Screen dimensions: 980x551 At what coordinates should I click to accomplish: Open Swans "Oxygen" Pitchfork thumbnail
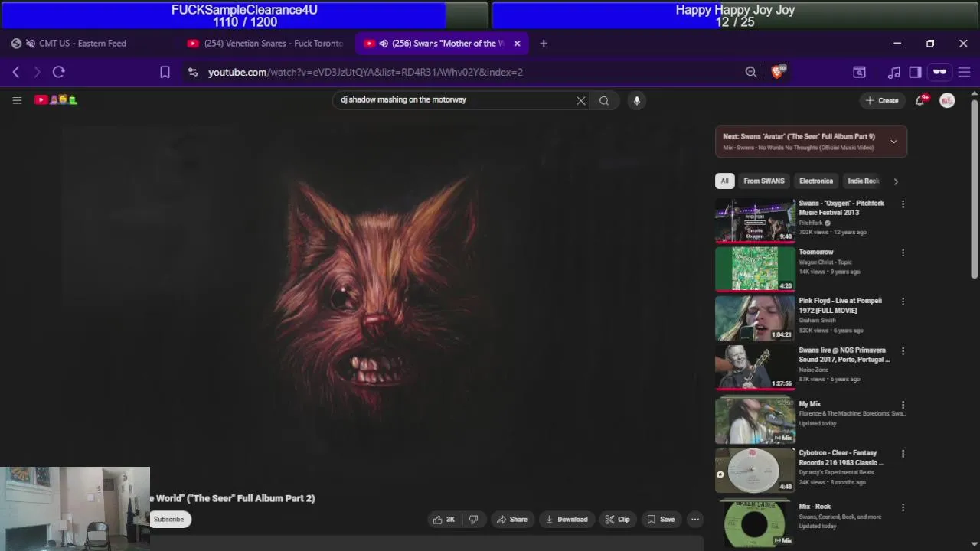point(755,220)
